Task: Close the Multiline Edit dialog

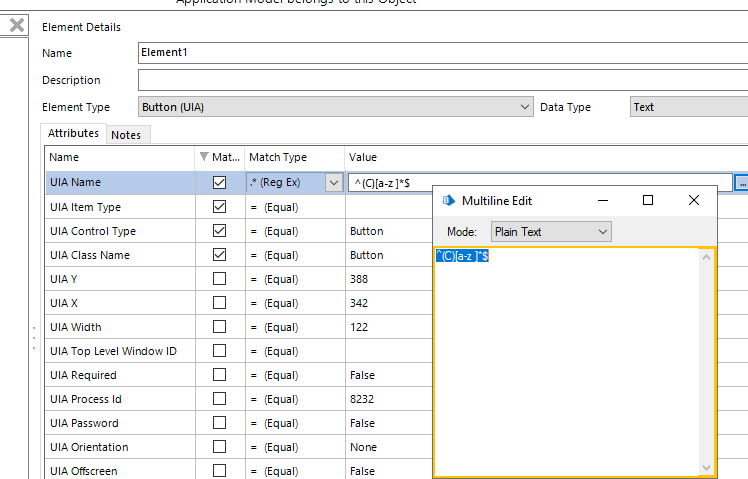Action: click(694, 201)
